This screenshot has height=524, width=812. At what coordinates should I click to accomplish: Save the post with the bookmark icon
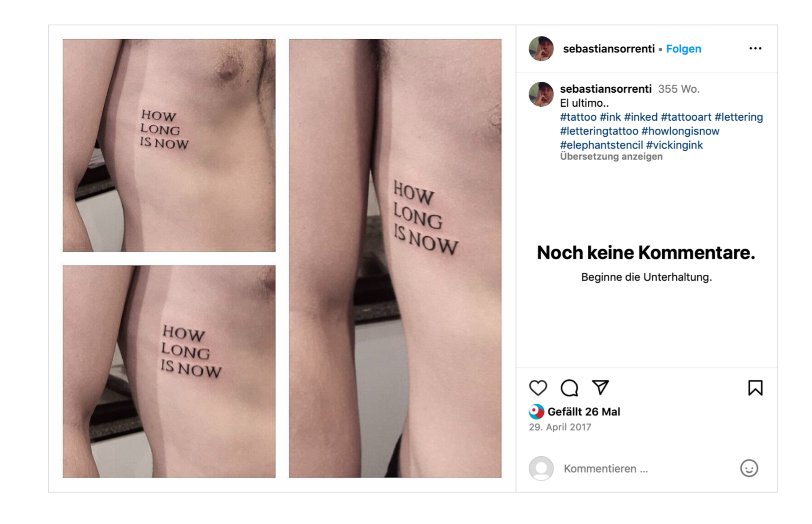(755, 388)
